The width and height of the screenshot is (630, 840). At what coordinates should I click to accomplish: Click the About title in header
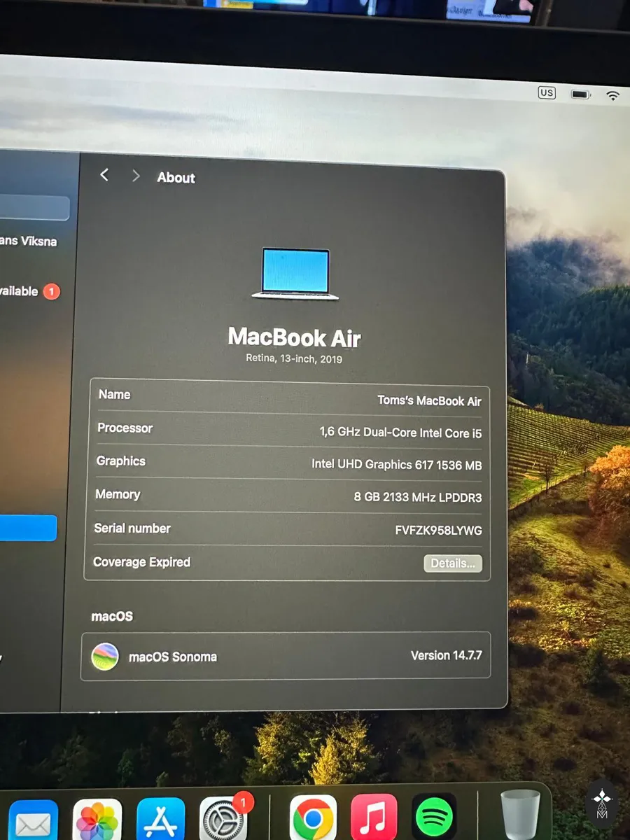[x=176, y=178]
